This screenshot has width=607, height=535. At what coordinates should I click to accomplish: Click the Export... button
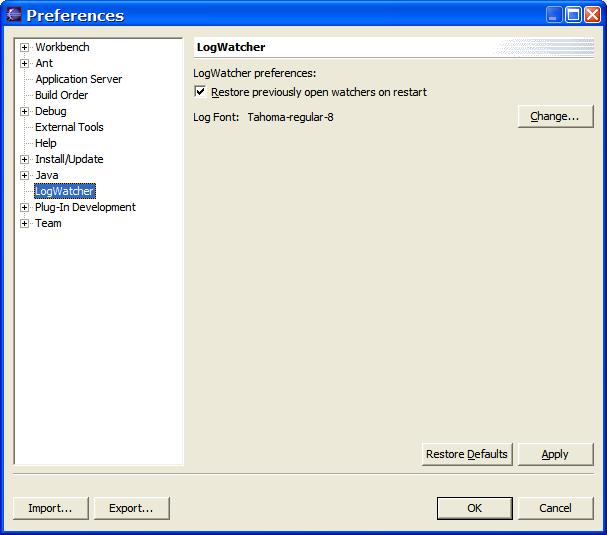coord(131,508)
